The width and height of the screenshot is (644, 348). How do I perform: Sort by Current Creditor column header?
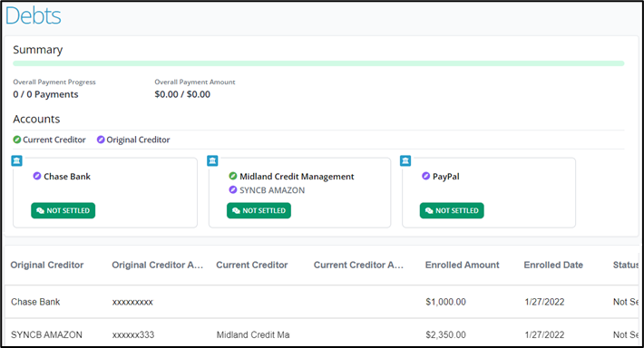[252, 266]
